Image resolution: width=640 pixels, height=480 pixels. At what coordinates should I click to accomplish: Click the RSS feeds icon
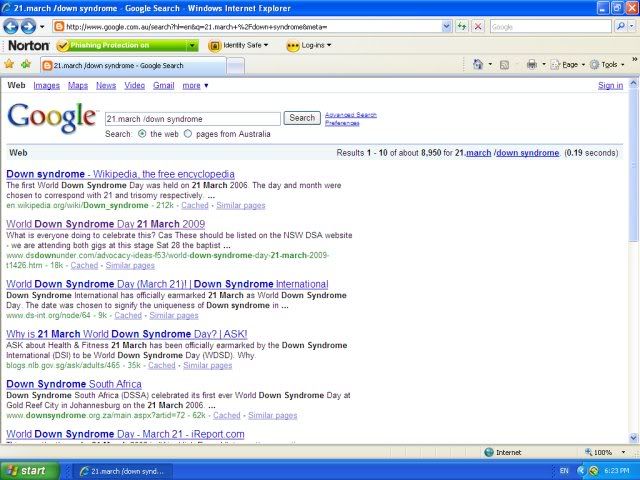tap(504, 65)
